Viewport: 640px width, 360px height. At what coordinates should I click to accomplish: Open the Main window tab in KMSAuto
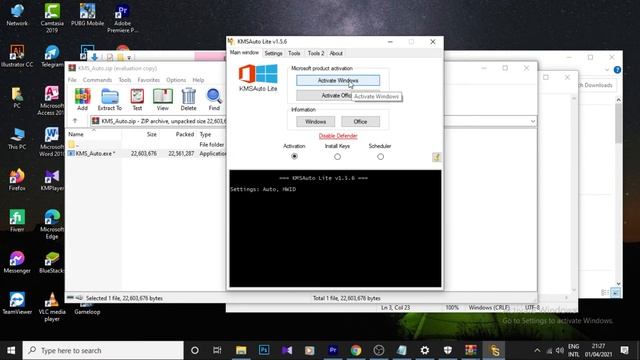pyautogui.click(x=244, y=53)
